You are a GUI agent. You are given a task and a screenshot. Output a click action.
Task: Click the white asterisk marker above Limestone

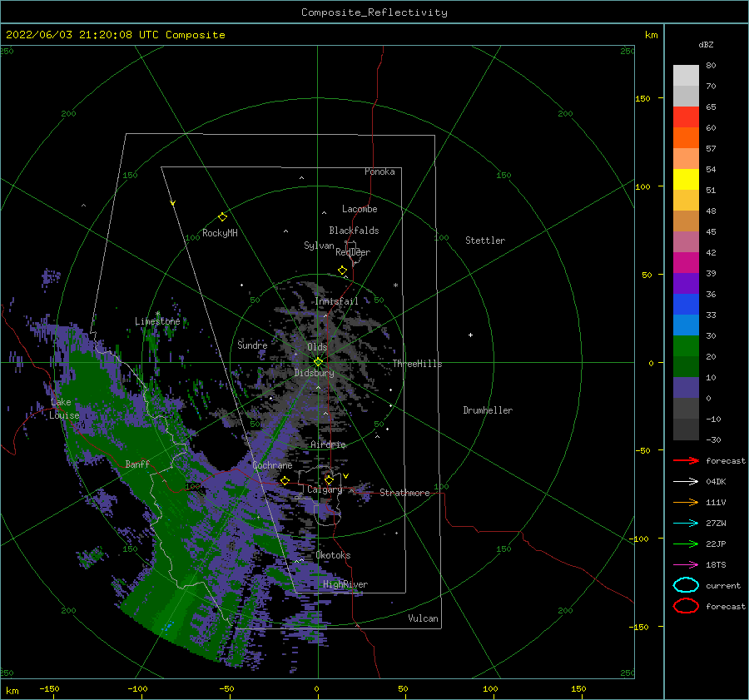click(157, 314)
